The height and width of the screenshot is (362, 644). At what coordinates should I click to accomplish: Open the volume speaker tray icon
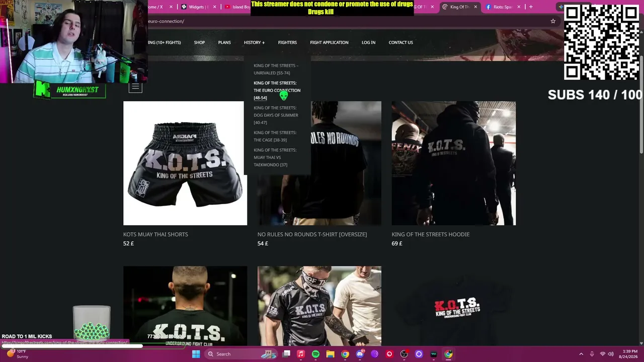point(611,354)
